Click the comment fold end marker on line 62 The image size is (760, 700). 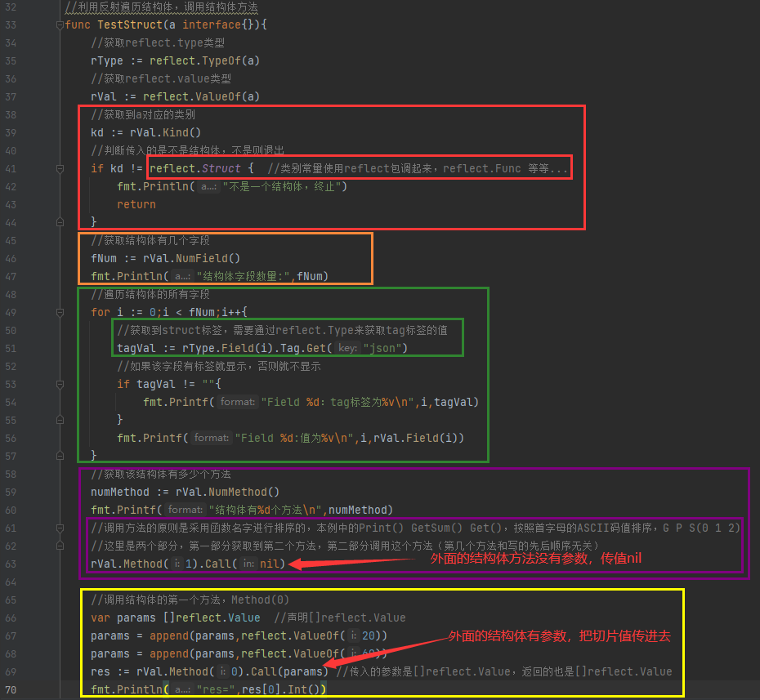pyautogui.click(x=60, y=546)
